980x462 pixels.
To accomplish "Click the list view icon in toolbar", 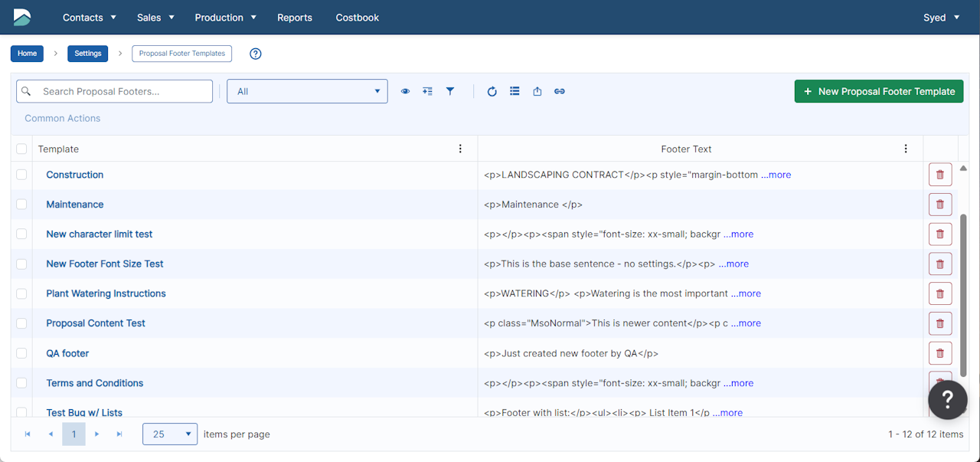I will tap(514, 91).
